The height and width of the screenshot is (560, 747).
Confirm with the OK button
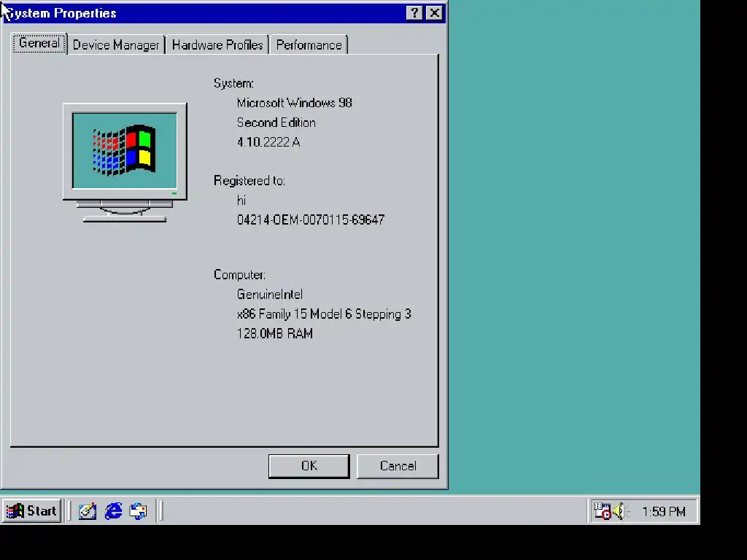point(309,466)
